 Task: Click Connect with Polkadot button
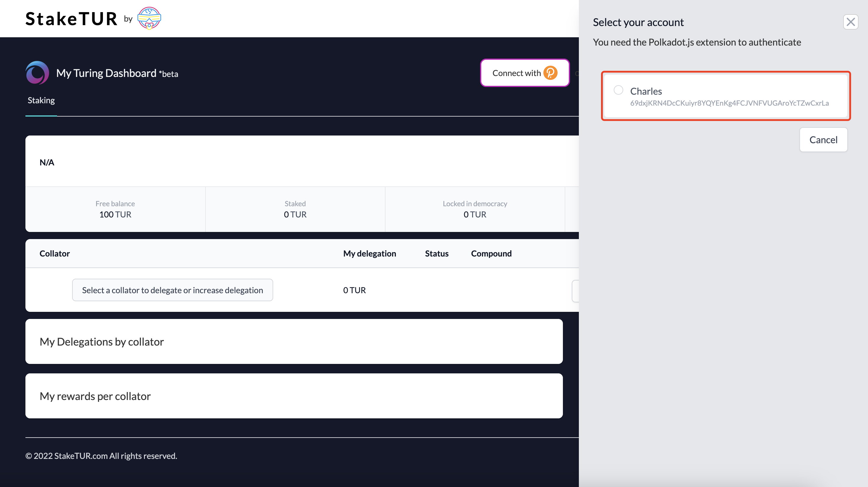525,73
